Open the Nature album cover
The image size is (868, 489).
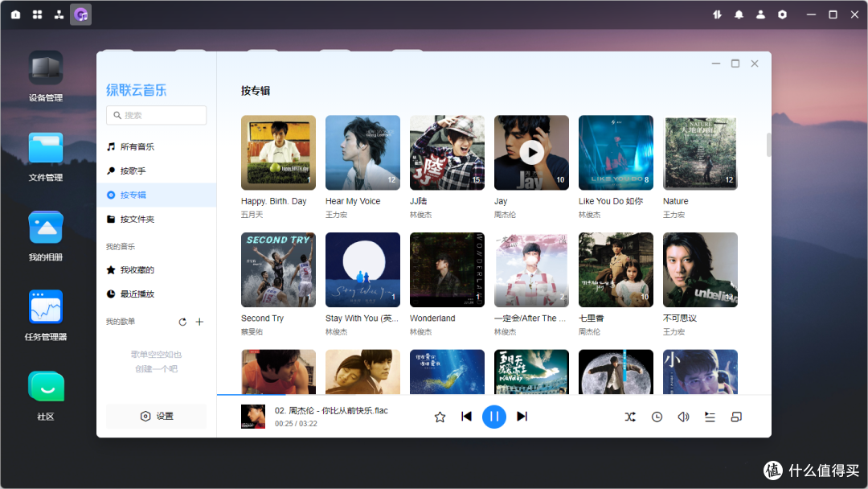[x=700, y=152]
